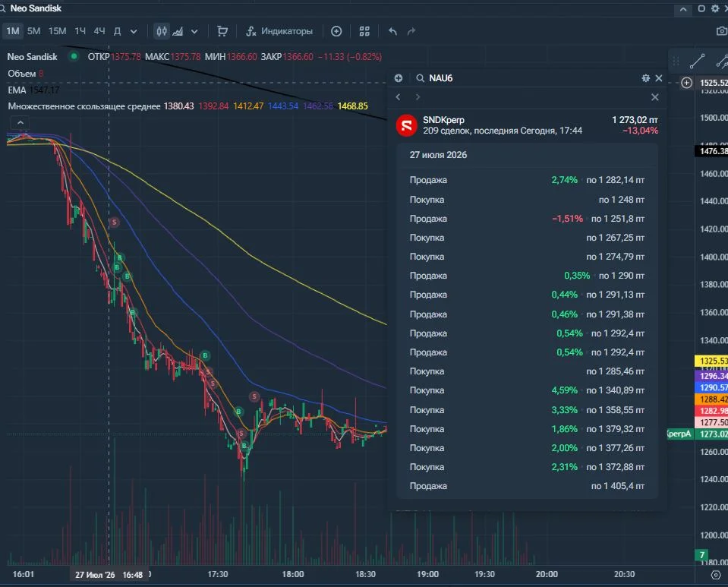728x587 pixels.
Task: Take a chart snapshot with camera icon
Action: [721, 31]
